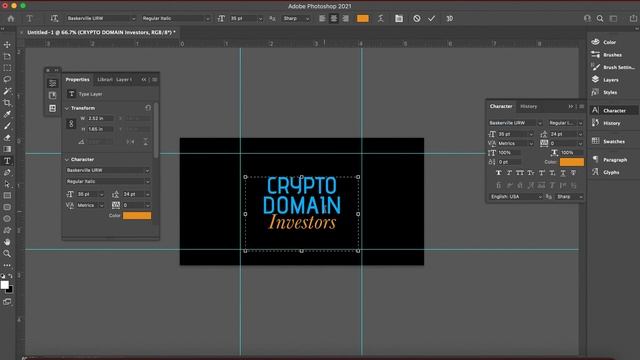Click the Color swatch in Properties panel

[137, 216]
